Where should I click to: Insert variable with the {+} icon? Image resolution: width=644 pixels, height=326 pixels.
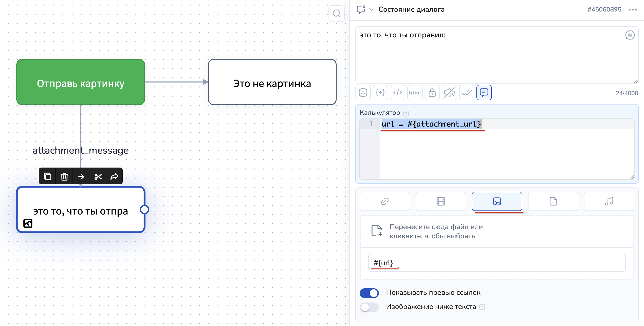(x=380, y=93)
